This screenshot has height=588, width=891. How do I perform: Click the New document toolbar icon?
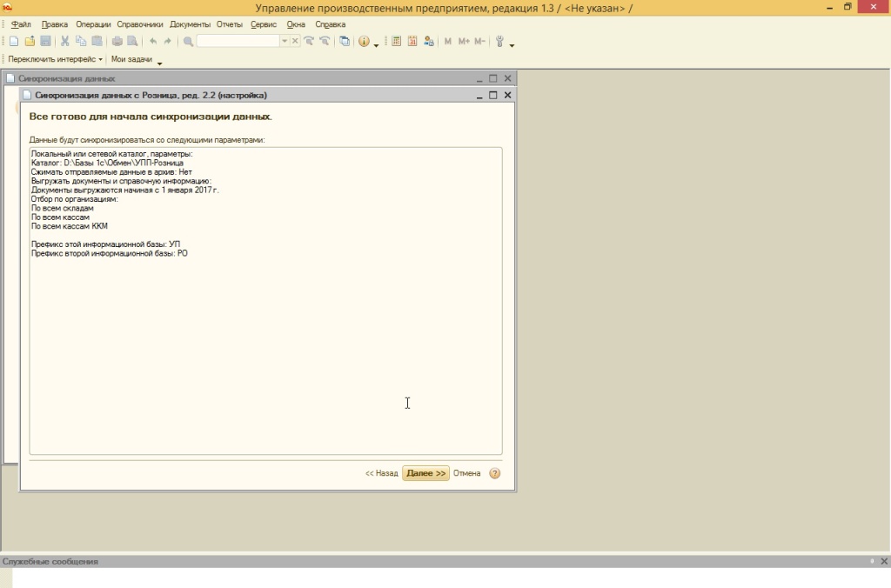tap(14, 42)
